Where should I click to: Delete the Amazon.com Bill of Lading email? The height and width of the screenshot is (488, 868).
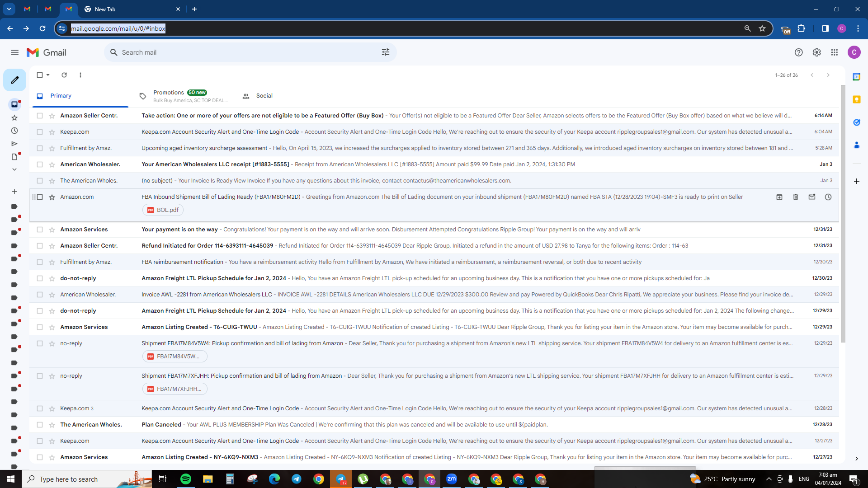(796, 197)
